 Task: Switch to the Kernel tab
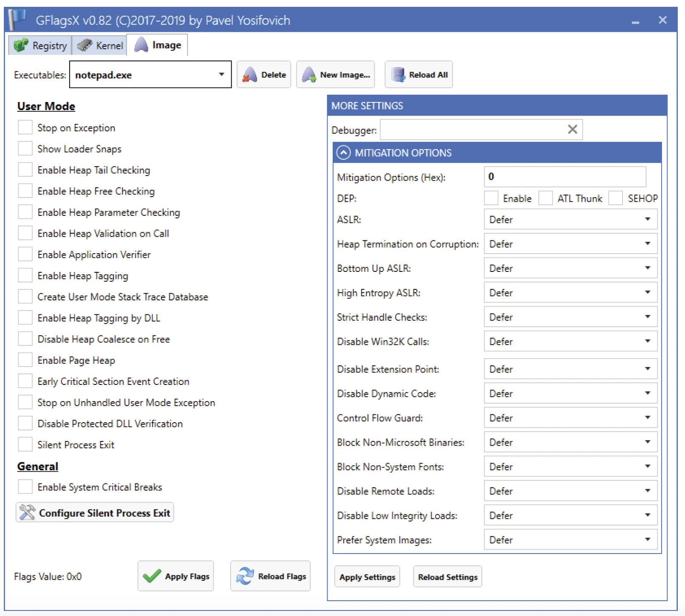(x=99, y=45)
